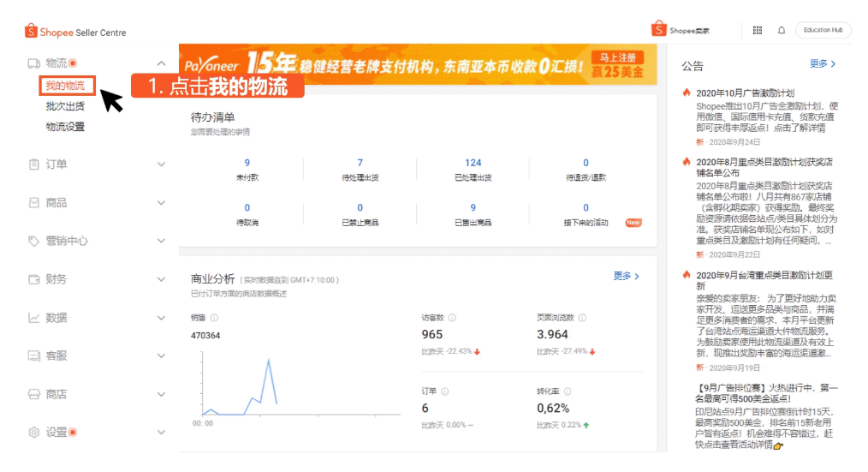Click 更多 link in 商业分析 section
The image size is (868, 472).
pyautogui.click(x=626, y=276)
